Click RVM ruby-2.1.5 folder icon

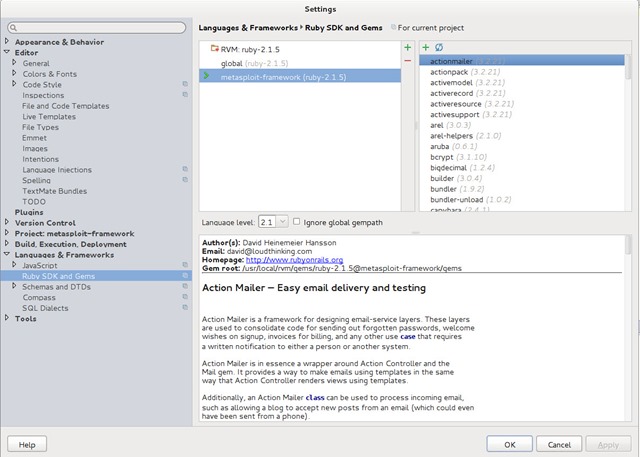[x=215, y=49]
